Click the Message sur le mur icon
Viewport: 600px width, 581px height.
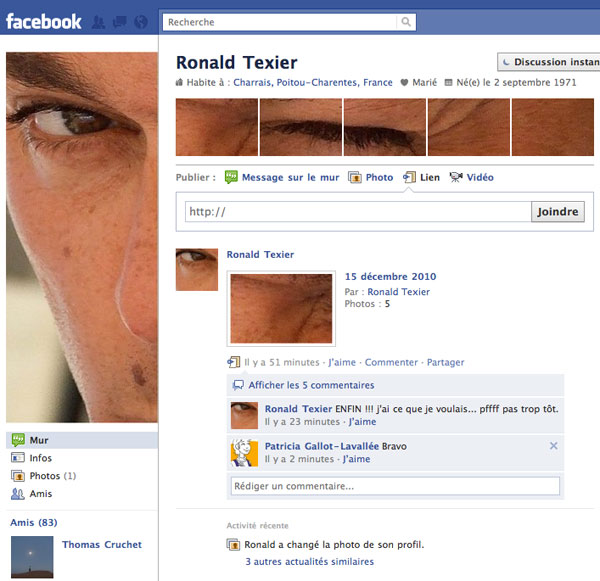[231, 177]
